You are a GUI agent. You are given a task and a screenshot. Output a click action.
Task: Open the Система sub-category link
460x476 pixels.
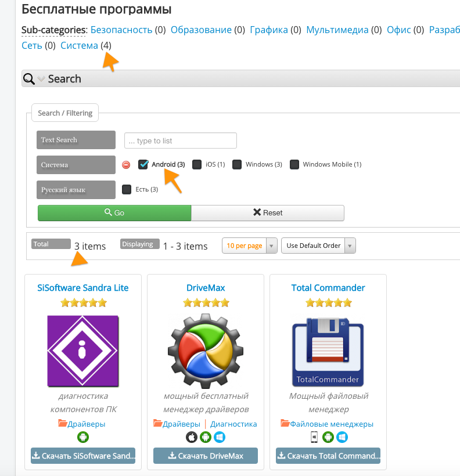pos(79,45)
